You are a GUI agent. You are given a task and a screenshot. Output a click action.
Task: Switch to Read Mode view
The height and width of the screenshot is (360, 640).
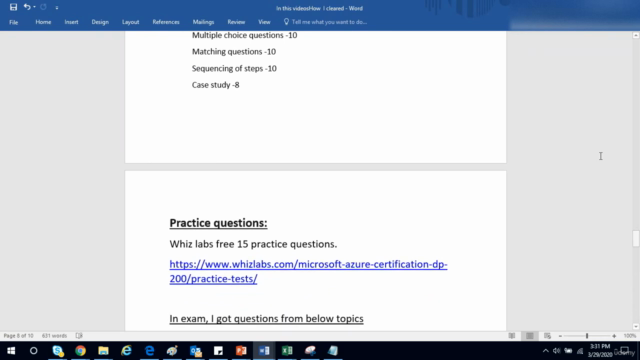[512, 336]
